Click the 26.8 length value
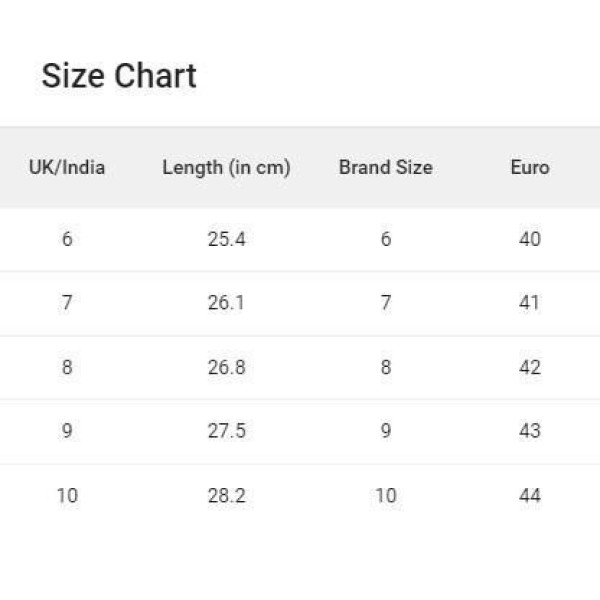Screen dimensions: 600x600 coord(226,367)
